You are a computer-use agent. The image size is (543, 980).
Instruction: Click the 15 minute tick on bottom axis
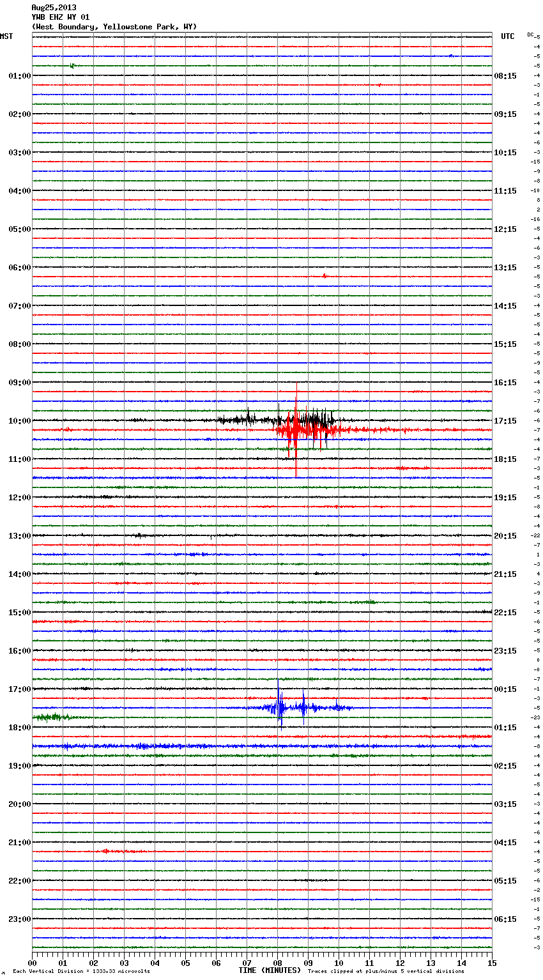coord(492,963)
